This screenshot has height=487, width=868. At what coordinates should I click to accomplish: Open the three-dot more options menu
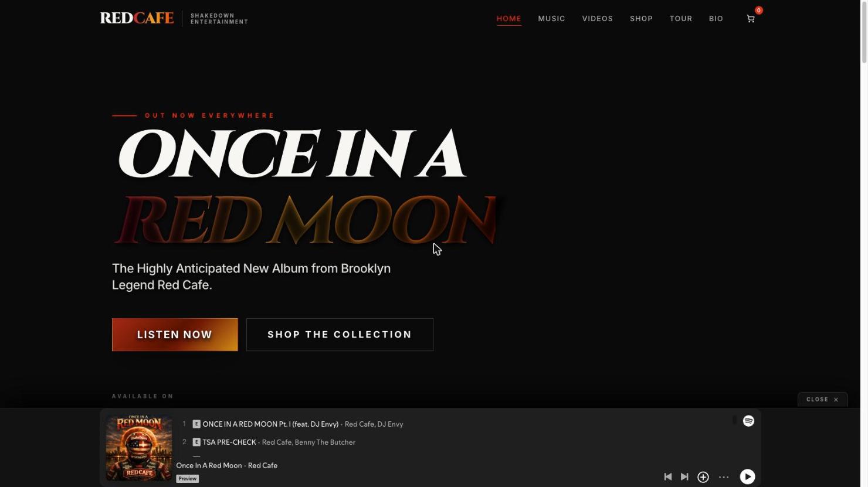[x=724, y=477]
